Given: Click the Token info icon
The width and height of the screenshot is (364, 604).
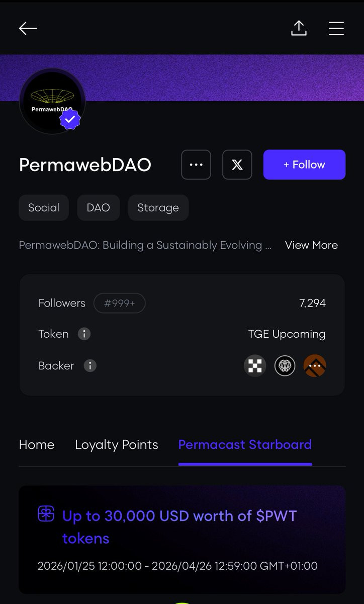Looking at the screenshot, I should click(84, 334).
